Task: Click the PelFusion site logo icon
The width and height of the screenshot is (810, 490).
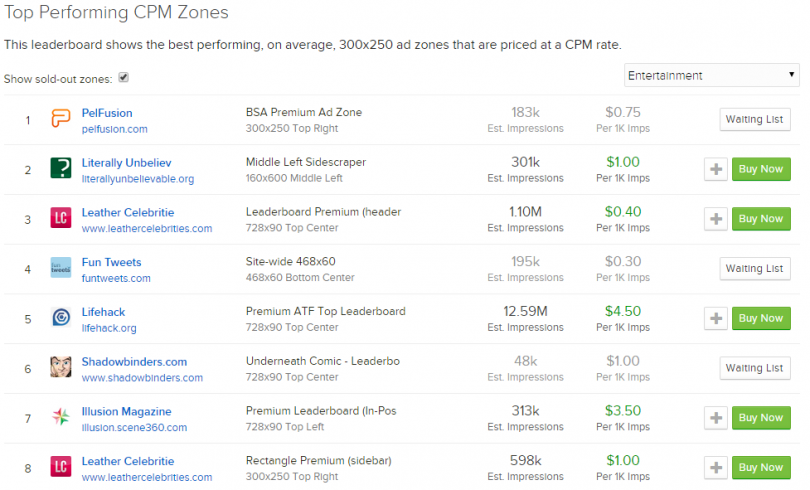Action: pos(60,118)
